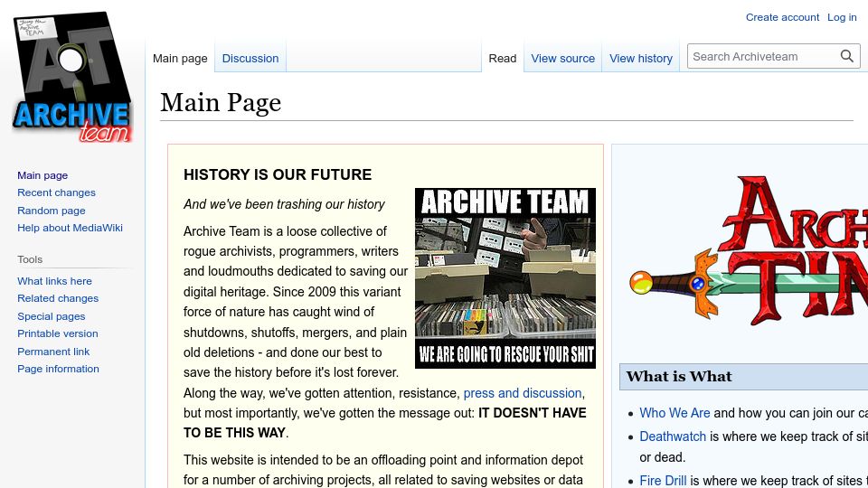Image resolution: width=868 pixels, height=488 pixels.
Task: Follow the press and discussion link
Action: 522,393
